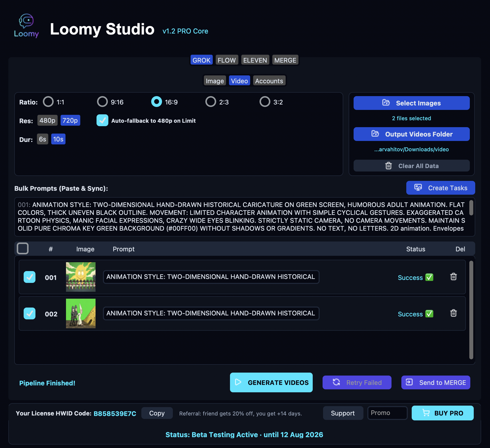Open the green-screen thumbnail for task 002
Image resolution: width=490 pixels, height=448 pixels.
point(81,313)
